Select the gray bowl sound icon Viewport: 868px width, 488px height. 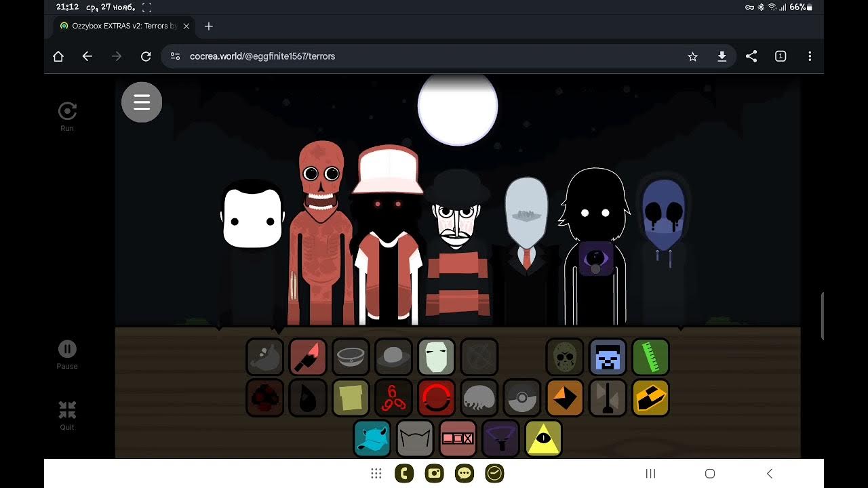(351, 357)
